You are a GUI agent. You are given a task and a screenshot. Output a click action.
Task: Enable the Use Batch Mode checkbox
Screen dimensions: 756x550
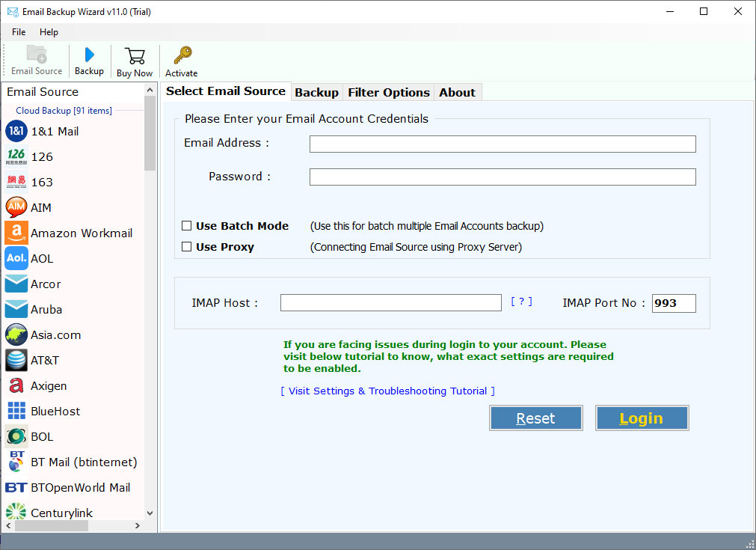tap(187, 226)
